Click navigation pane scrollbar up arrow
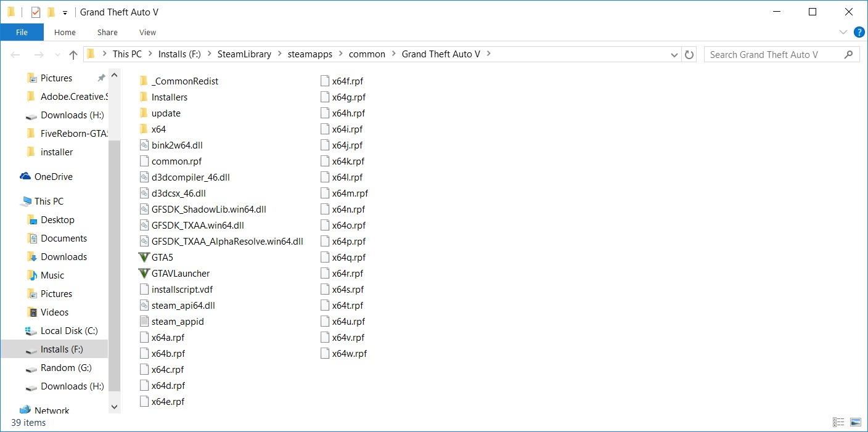Viewport: 868px width, 432px height. (114, 75)
